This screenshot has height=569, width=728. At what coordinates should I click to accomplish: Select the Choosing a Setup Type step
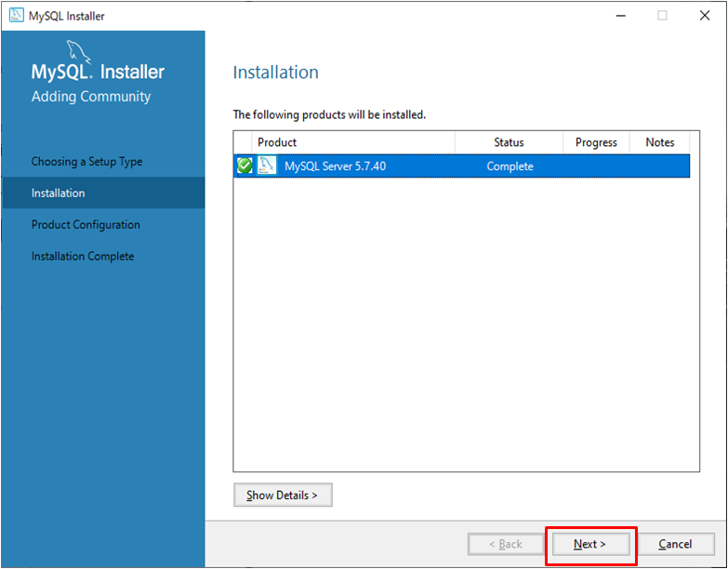coord(86,162)
